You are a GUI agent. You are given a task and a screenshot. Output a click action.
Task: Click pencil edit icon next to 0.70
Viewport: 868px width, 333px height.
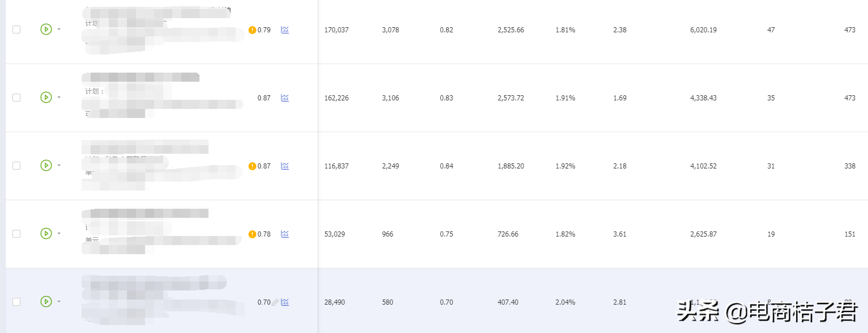click(x=275, y=302)
